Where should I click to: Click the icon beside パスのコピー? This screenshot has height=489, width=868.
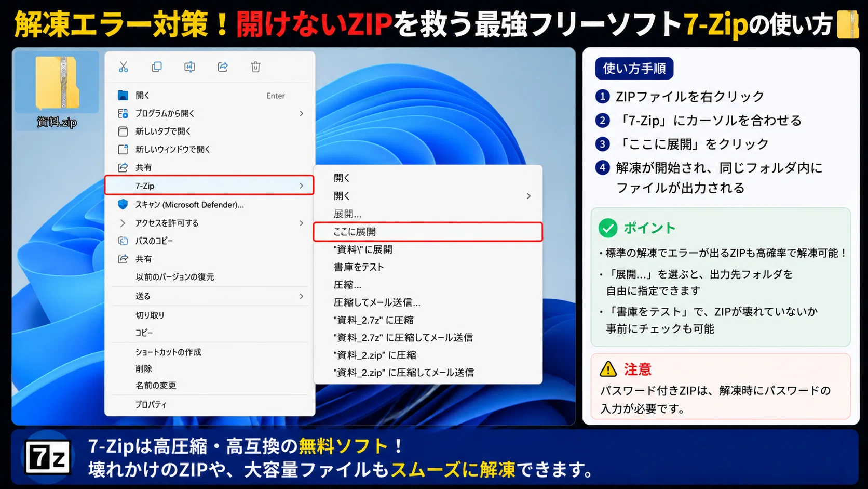pyautogui.click(x=123, y=241)
